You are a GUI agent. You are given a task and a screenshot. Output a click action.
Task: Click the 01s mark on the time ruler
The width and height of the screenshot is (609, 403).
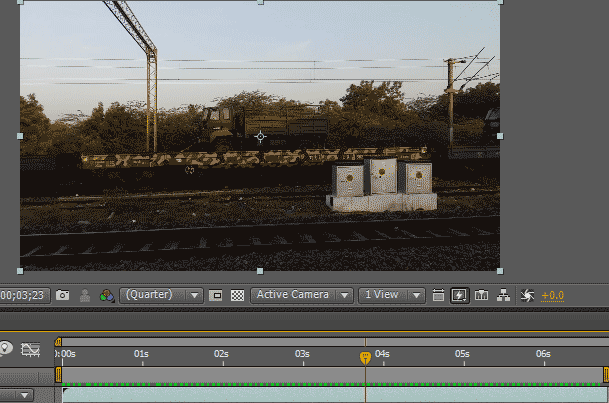(x=141, y=354)
